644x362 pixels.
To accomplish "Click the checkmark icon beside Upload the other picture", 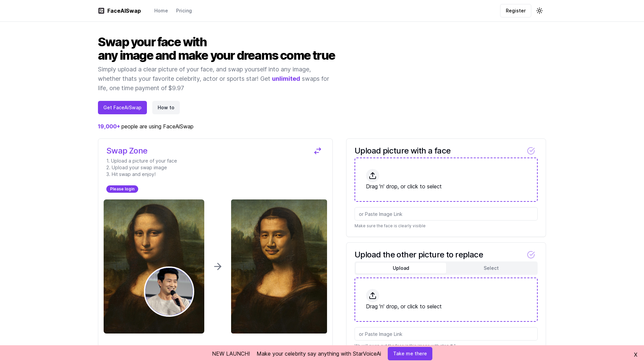I will pos(531,255).
